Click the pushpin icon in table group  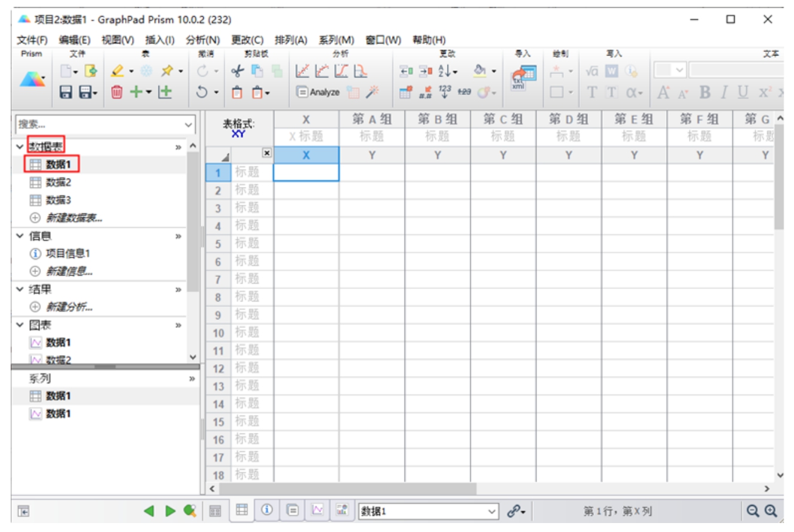(167, 72)
